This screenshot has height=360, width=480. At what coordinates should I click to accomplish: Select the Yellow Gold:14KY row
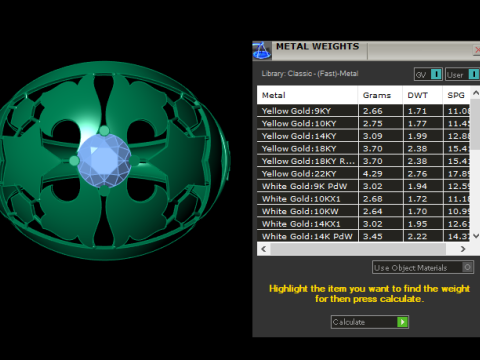coord(363,136)
